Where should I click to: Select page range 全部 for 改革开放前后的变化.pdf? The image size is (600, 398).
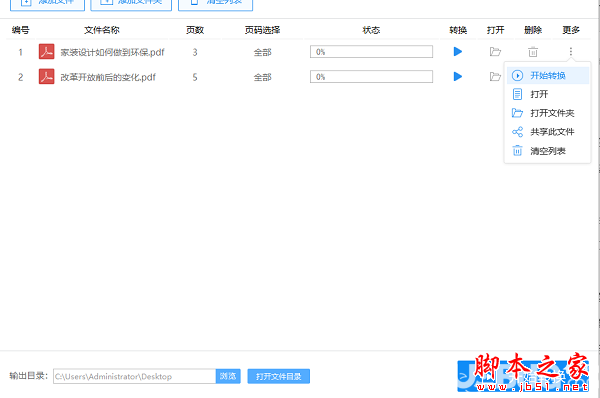262,77
